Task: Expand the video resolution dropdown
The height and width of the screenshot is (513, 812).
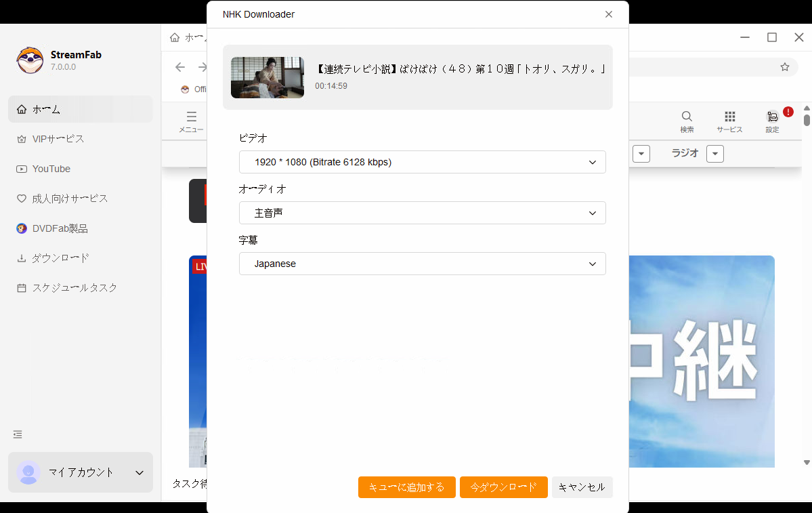Action: tap(422, 162)
